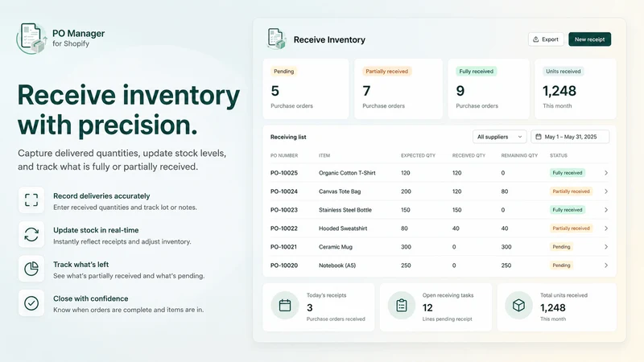Open purchase order PO-10021
This screenshot has height=362, width=644.
tap(284, 247)
